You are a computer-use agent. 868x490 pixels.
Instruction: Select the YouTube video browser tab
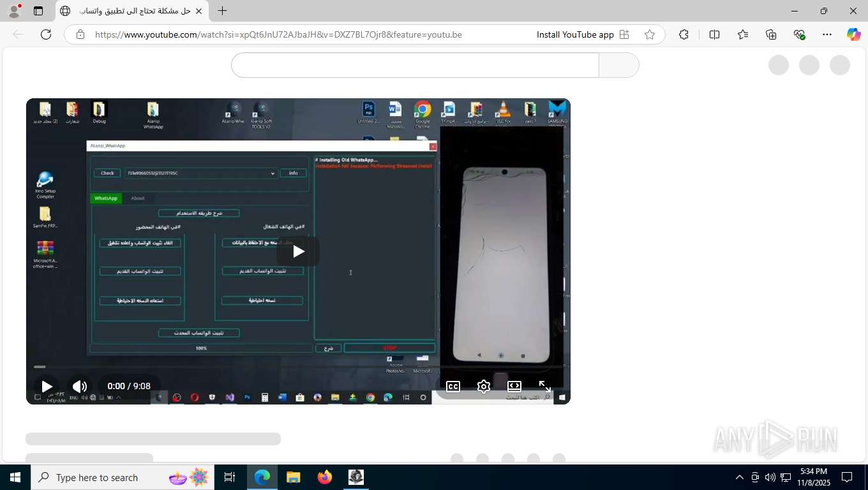click(x=132, y=11)
